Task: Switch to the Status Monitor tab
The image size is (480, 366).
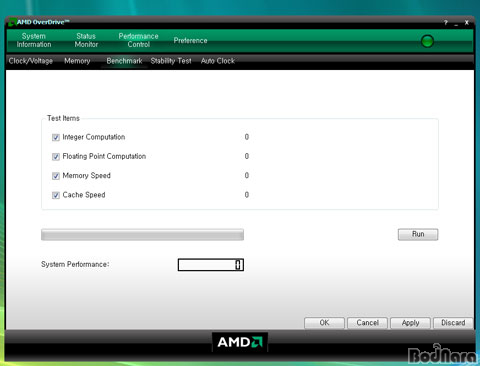Action: [86, 40]
